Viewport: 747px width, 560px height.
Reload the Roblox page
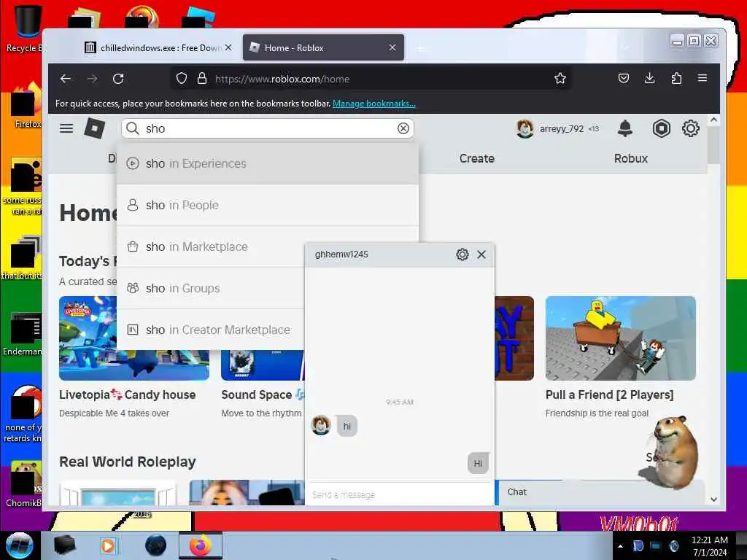118,79
